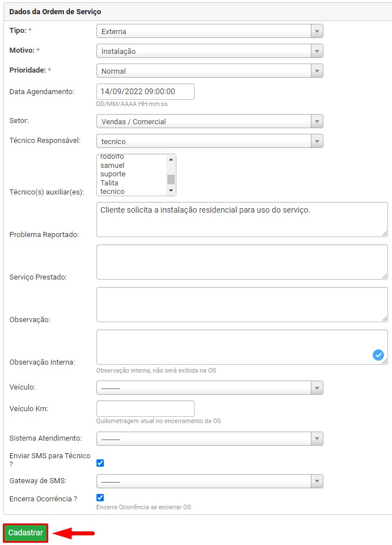Screen dimensions: 392x545
Task: Select samuel in auxiliary technicians list
Action: [112, 166]
